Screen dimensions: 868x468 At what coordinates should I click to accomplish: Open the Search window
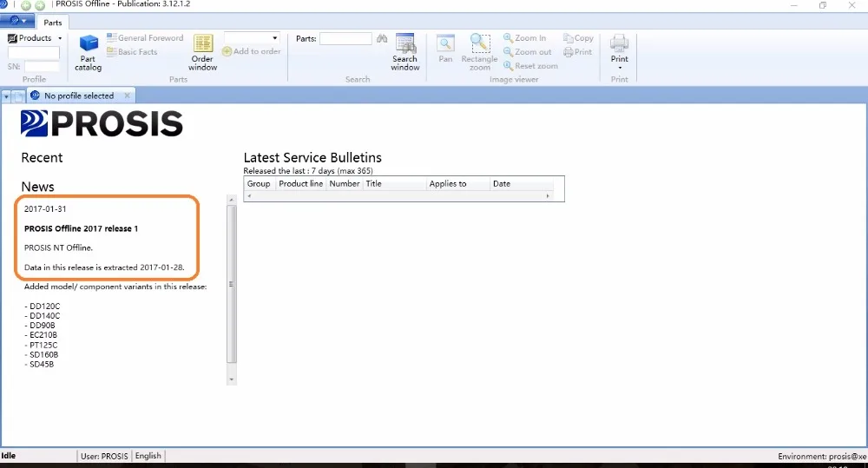(405, 53)
